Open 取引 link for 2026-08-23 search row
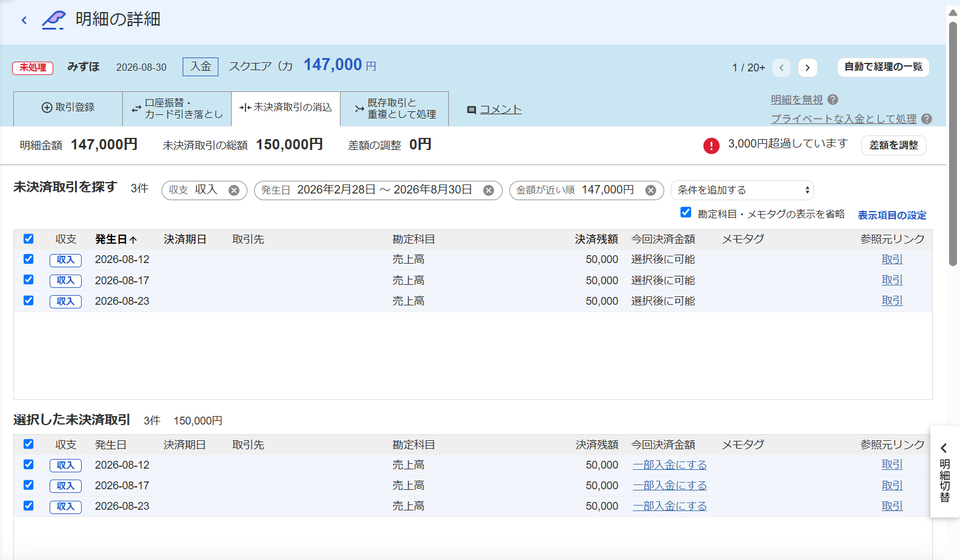Image resolution: width=960 pixels, height=560 pixels. click(892, 301)
